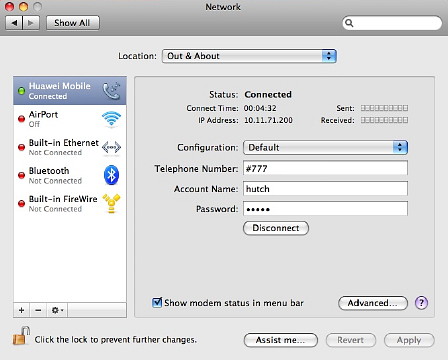Screen dimensions: 448x360
Task: Go back with the left arrow button
Action: pos(14,23)
